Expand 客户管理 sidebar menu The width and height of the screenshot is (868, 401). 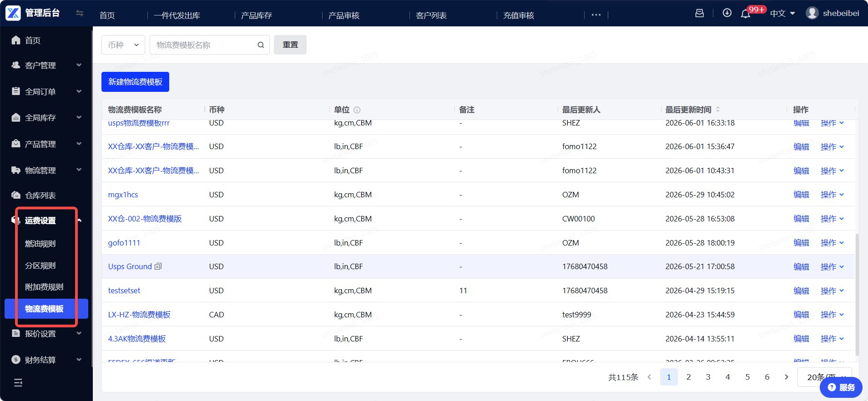46,65
